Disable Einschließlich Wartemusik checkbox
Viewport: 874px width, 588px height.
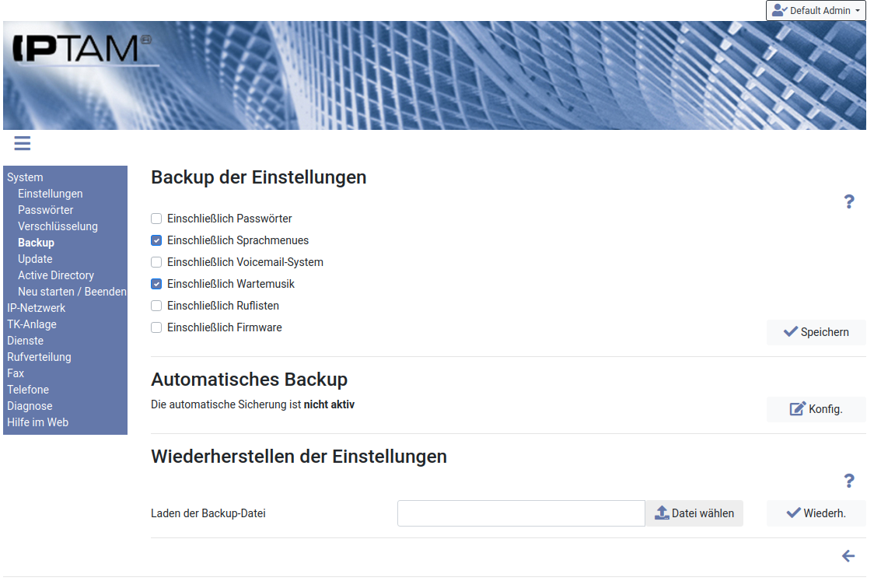tap(156, 285)
